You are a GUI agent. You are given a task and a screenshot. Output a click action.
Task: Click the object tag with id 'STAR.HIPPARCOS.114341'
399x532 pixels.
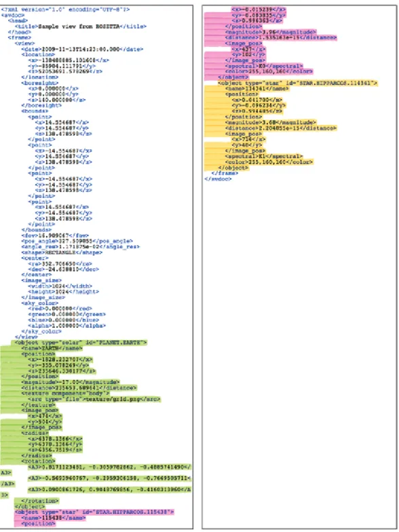pos(297,83)
